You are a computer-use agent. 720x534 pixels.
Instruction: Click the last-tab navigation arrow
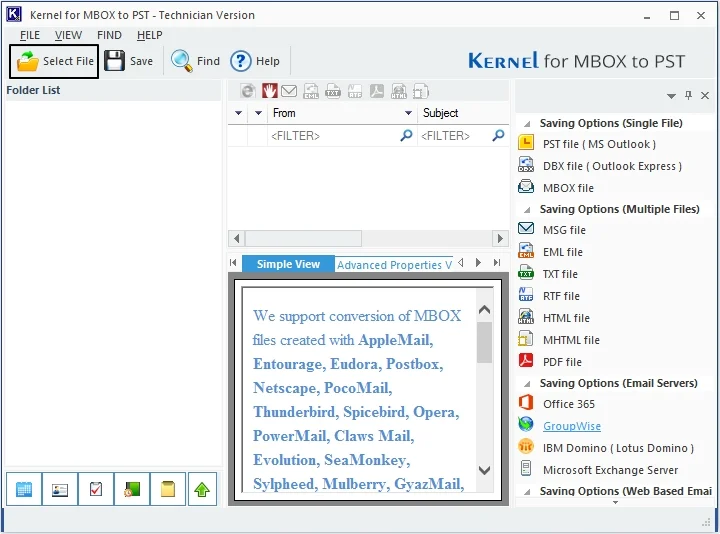[497, 263]
